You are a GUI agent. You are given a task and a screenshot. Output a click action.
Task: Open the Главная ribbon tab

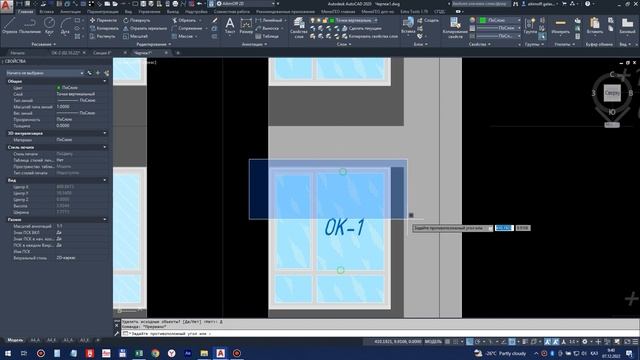[25, 12]
